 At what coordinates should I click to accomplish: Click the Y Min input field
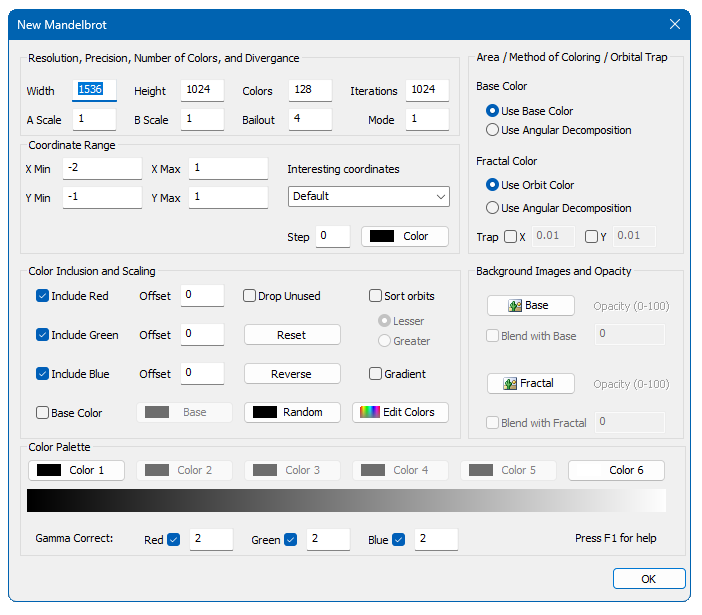click(x=102, y=197)
